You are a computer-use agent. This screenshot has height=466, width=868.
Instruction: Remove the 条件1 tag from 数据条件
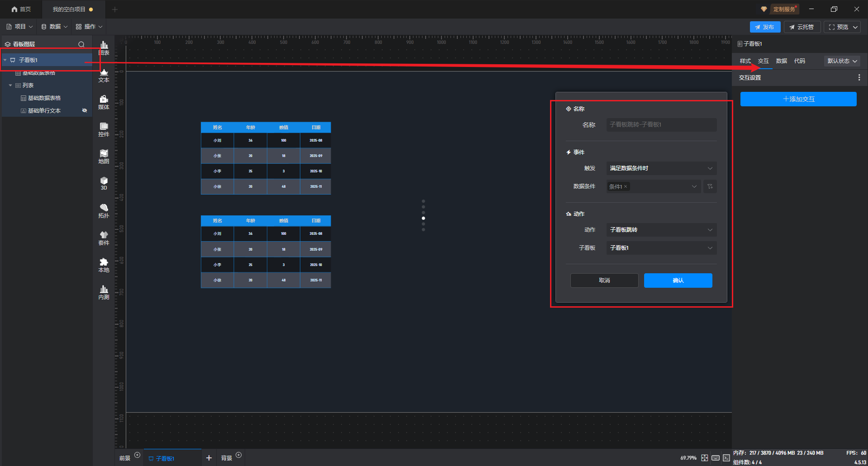point(626,186)
